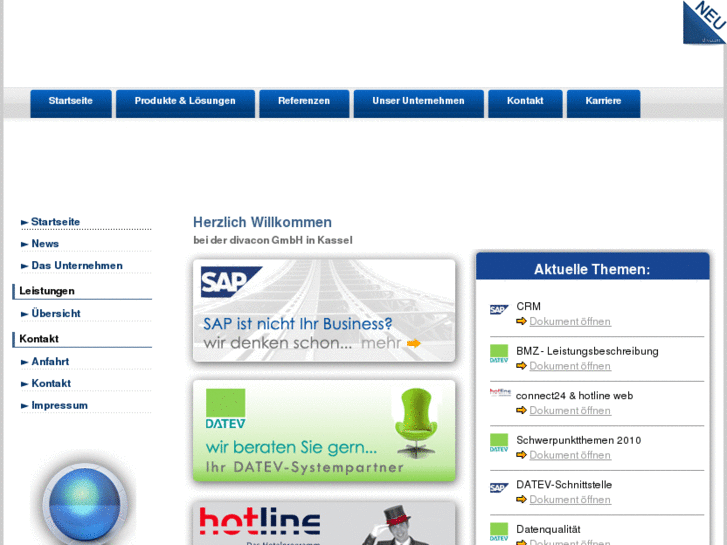
Task: Click BMZ - Leistungsbeschreibung title
Action: tap(587, 351)
